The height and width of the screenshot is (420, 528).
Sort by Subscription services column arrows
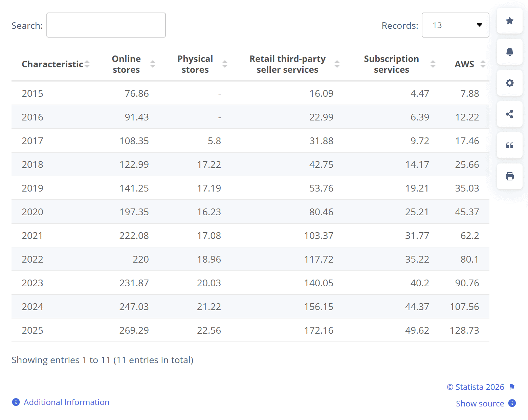coord(433,64)
